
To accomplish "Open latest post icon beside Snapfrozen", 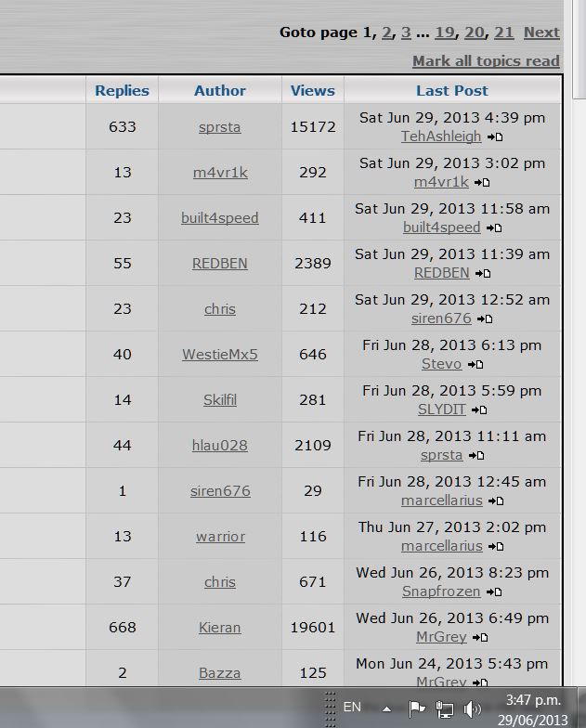I will tap(494, 592).
